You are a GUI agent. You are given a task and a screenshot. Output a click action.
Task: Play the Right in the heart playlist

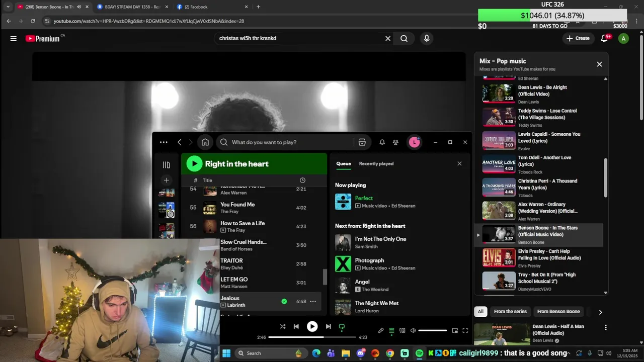pyautogui.click(x=194, y=163)
